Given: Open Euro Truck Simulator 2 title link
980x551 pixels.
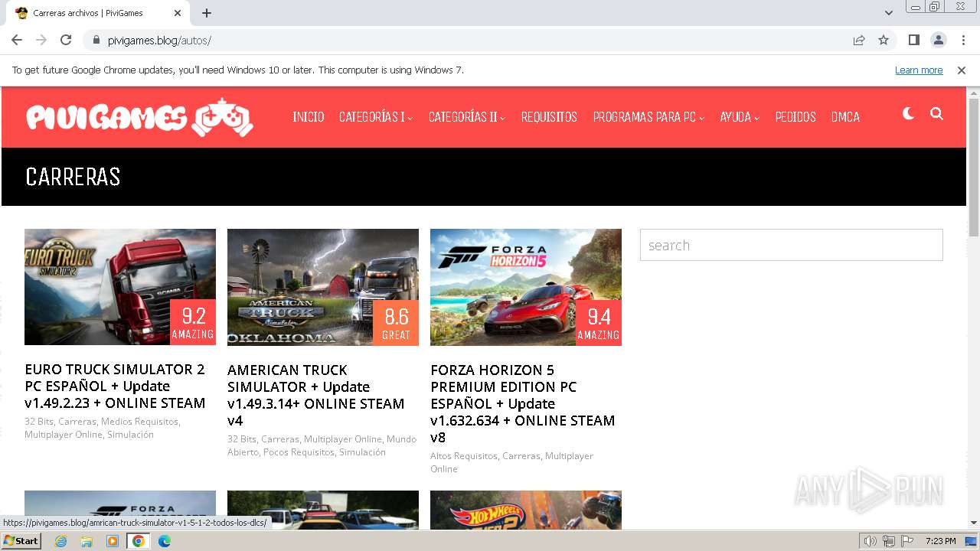Looking at the screenshot, I should [115, 386].
